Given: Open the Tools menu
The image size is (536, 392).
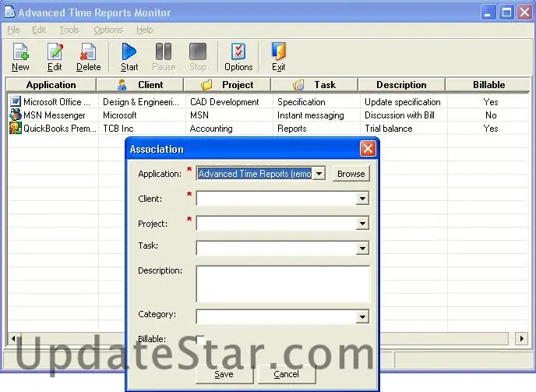Looking at the screenshot, I should [69, 30].
